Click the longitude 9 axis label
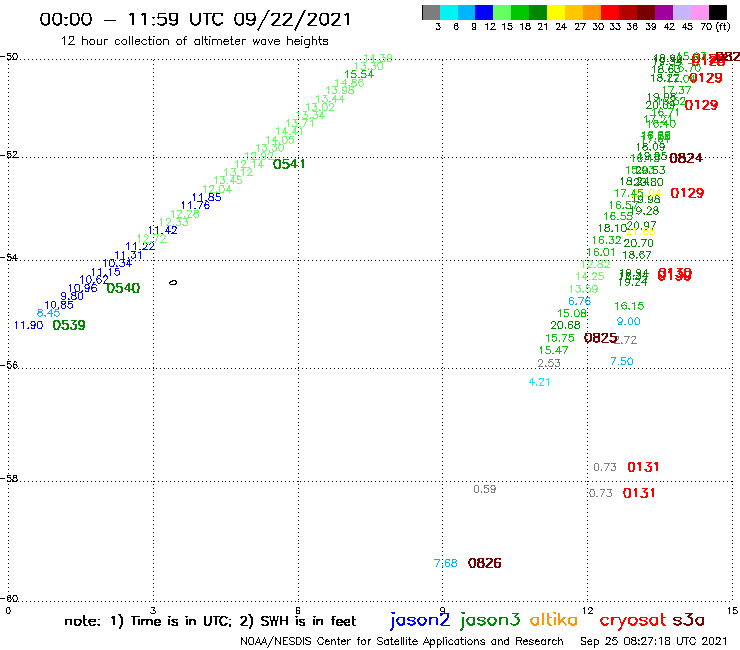This screenshot has width=740, height=650. 443,611
